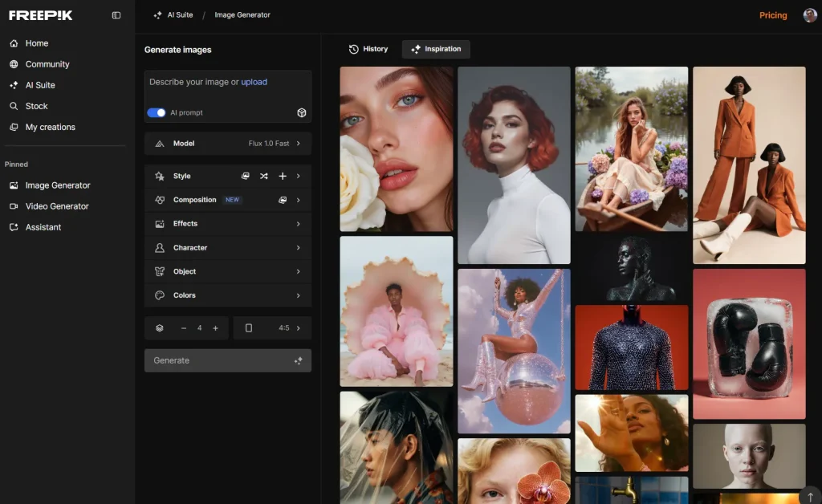Expand the Effects options
The height and width of the screenshot is (504, 822).
point(228,224)
